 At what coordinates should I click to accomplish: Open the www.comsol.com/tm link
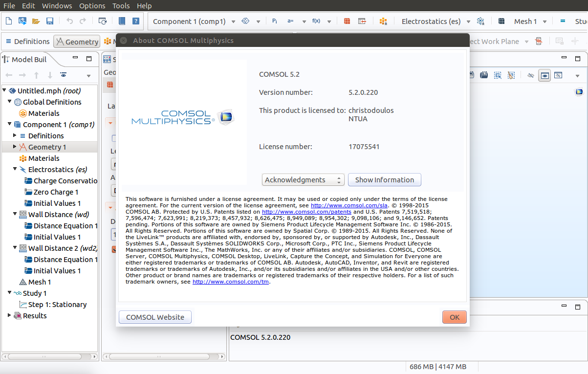click(231, 282)
